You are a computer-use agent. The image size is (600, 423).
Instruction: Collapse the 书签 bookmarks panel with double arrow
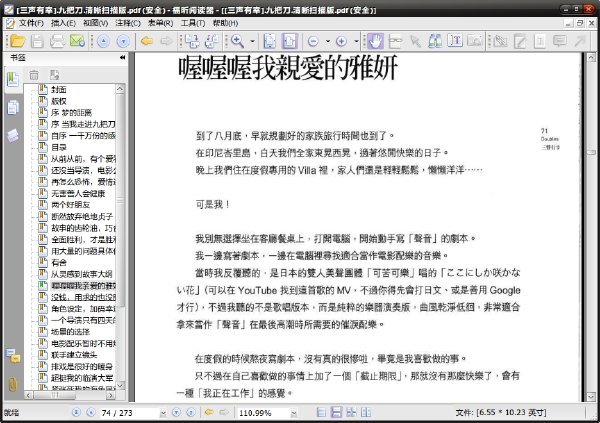[x=122, y=58]
